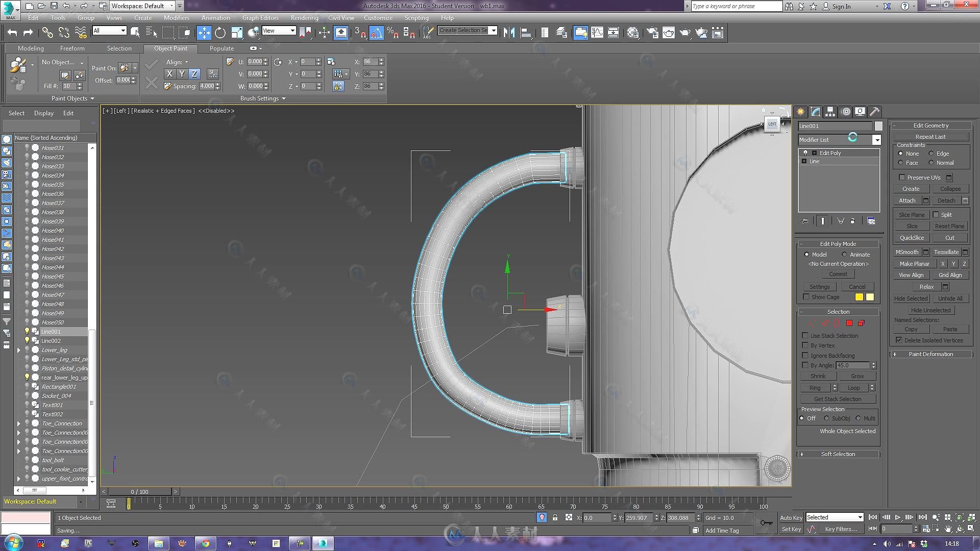Click Configure Modifier Sets icon
Viewport: 980px width, 551px height.
coord(871,221)
